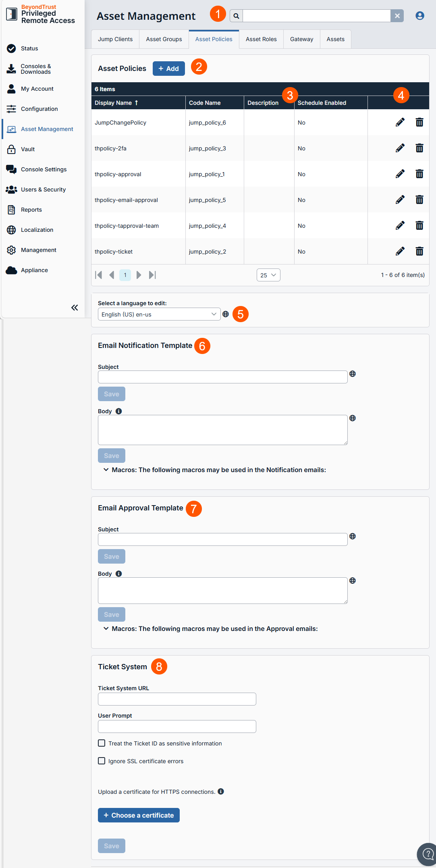Collapse the Notification emails Macros section

click(x=106, y=469)
